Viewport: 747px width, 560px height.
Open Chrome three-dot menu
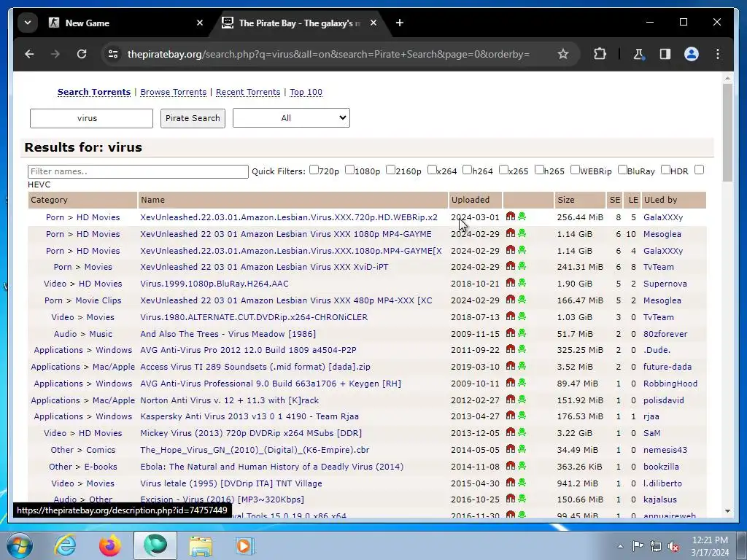pyautogui.click(x=718, y=54)
